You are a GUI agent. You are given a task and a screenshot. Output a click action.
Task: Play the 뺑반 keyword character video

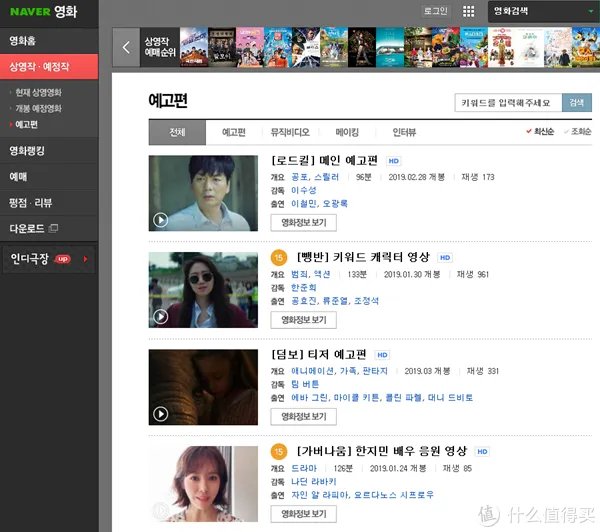(202, 289)
